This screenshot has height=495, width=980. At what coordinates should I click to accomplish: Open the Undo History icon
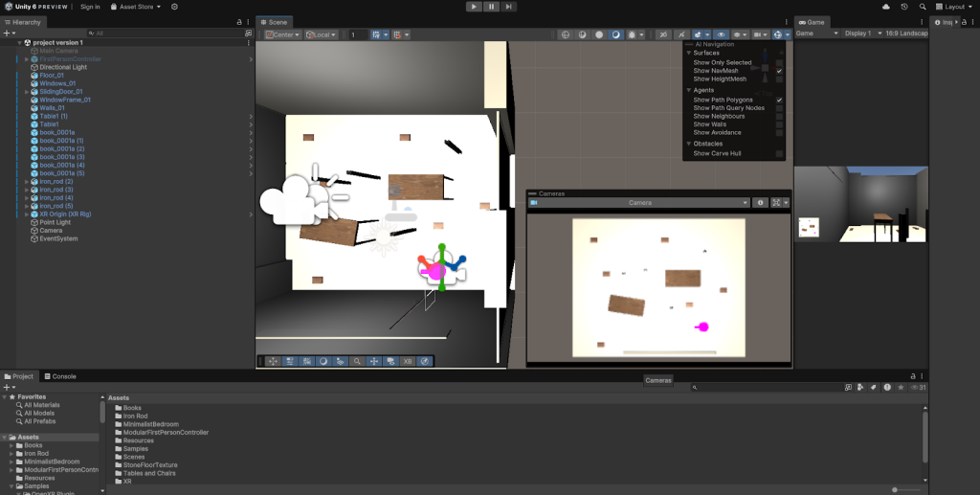click(x=904, y=7)
